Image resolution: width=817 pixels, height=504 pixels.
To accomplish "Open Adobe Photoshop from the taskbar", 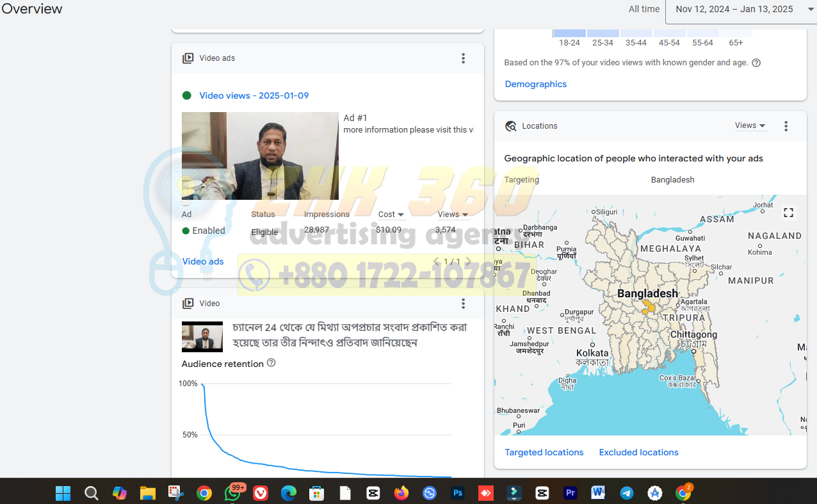I will 458,493.
